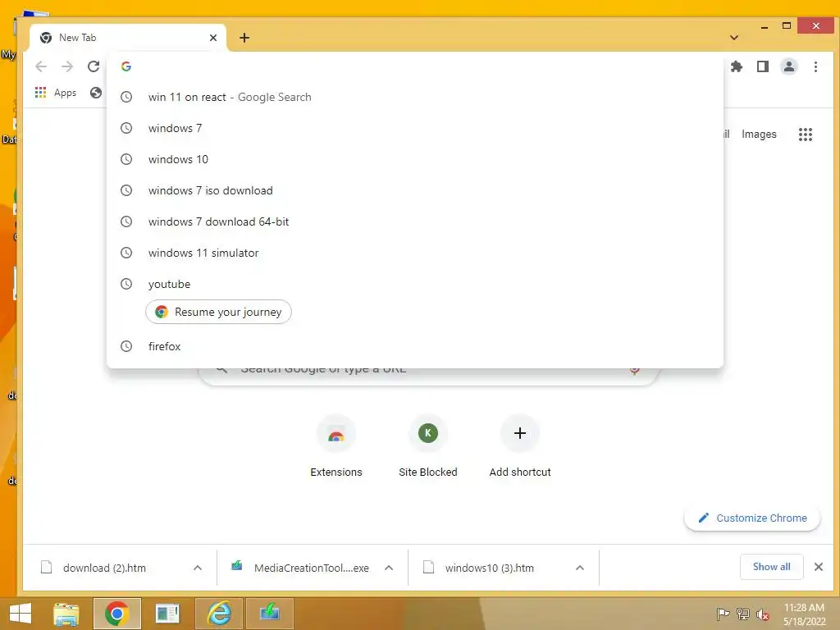The height and width of the screenshot is (630, 840).
Task: Open the profile avatar menu
Action: point(788,66)
